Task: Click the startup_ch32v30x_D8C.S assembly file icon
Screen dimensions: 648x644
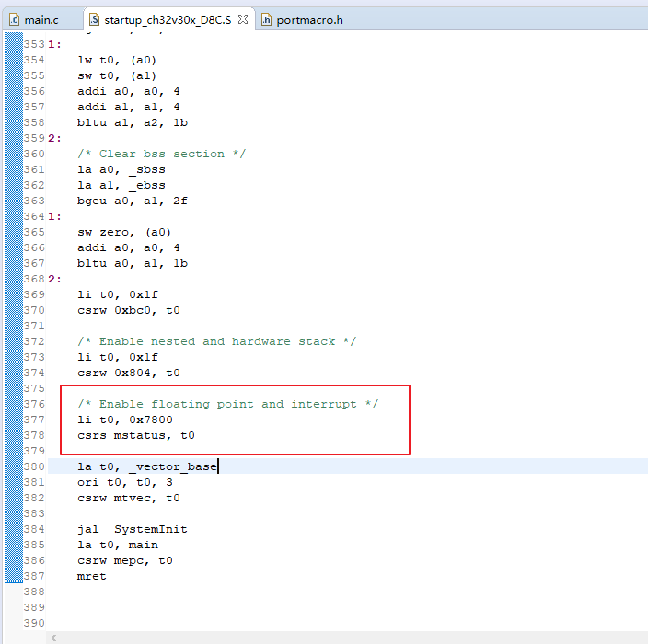Action: coord(94,19)
